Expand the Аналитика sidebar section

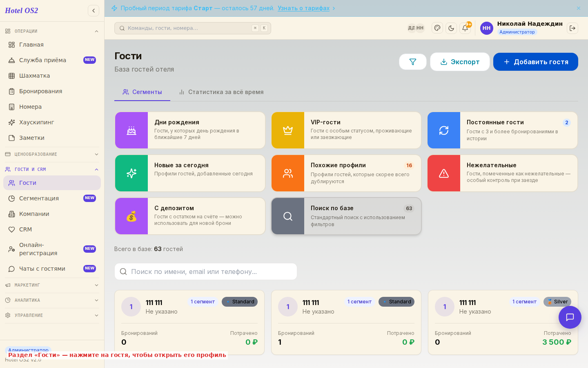52,300
